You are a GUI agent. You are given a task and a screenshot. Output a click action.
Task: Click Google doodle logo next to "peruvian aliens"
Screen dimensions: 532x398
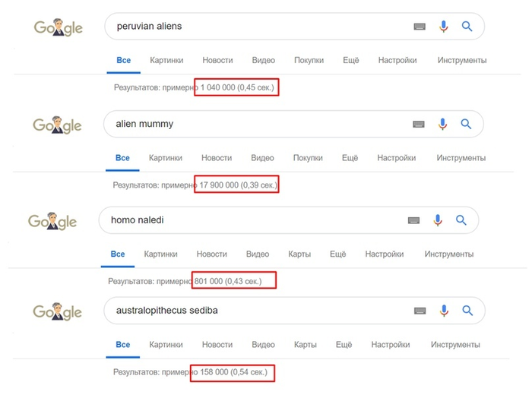click(58, 28)
